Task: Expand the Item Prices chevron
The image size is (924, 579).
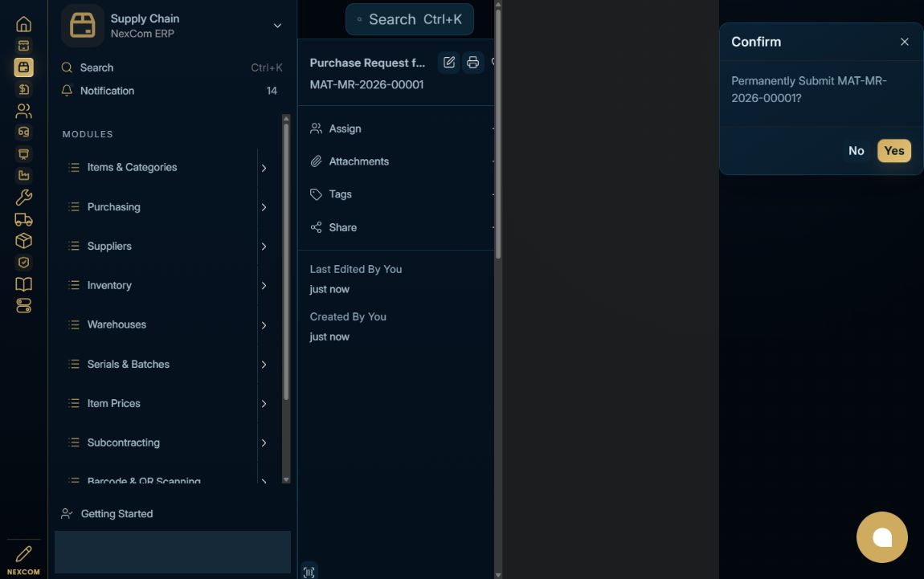Action: pos(264,403)
